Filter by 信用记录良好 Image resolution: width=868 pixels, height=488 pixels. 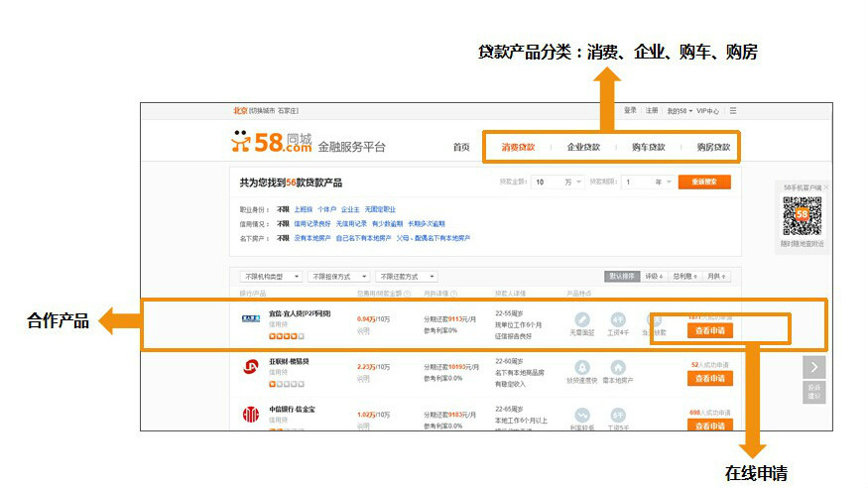pyautogui.click(x=312, y=224)
